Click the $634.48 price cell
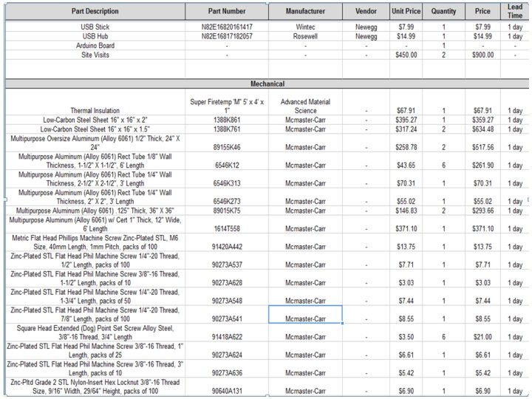Viewport: 532px width, 399px height. pos(482,129)
